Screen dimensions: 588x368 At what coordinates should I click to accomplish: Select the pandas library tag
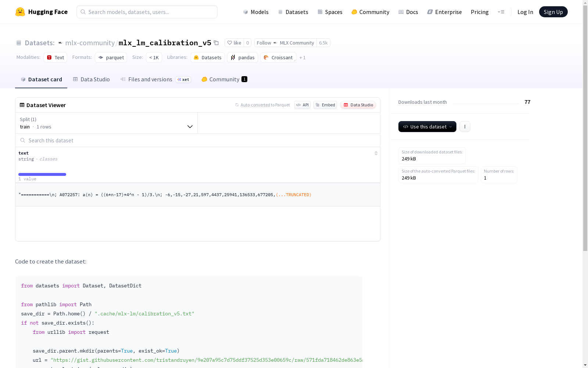click(x=243, y=57)
